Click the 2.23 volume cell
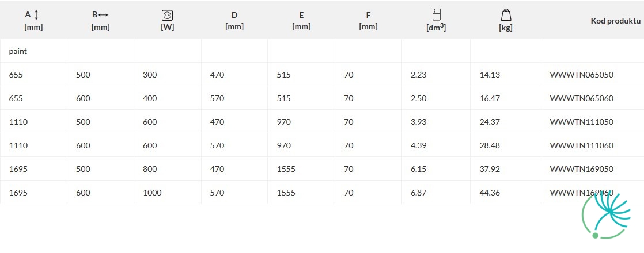 (x=419, y=75)
